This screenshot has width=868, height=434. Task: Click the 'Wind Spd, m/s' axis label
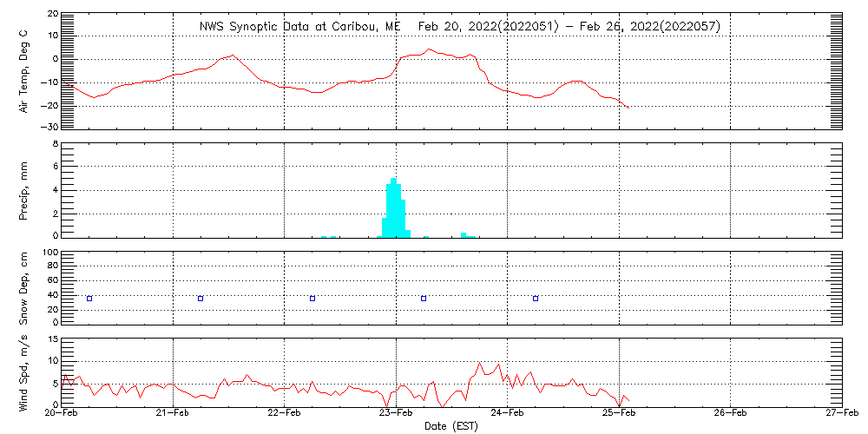click(23, 372)
